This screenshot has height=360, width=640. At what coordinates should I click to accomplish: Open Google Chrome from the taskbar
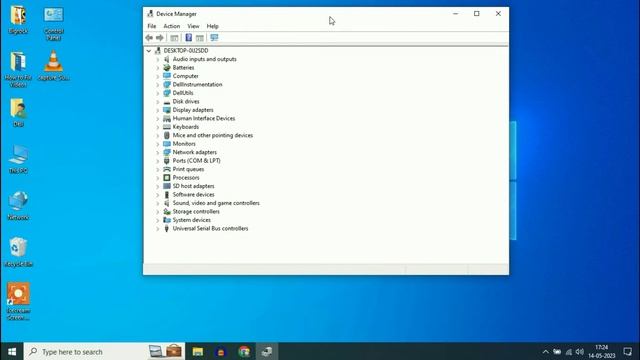[x=244, y=351]
